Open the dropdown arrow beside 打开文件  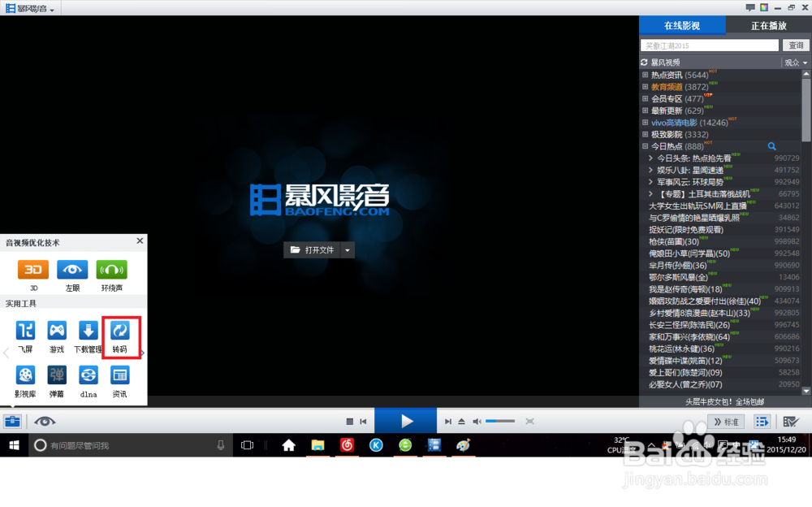coord(348,250)
